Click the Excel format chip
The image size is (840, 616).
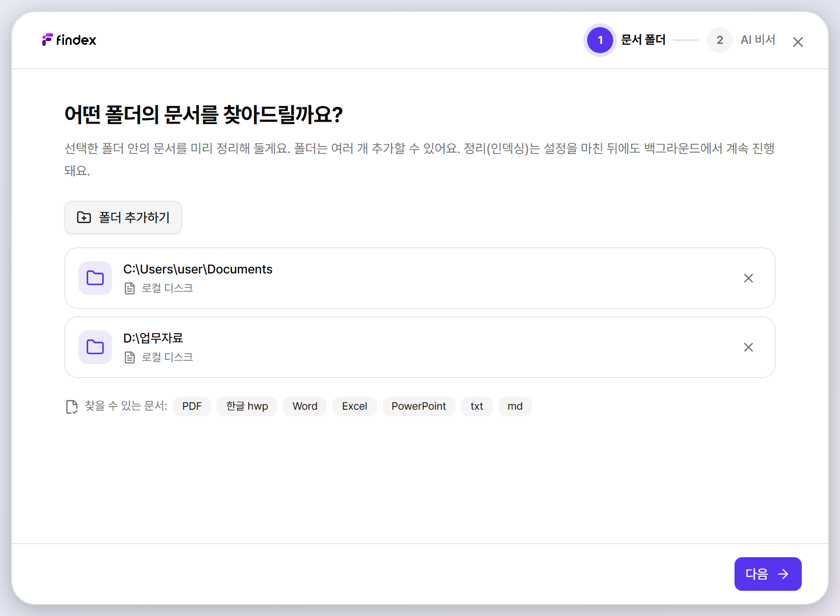(355, 406)
